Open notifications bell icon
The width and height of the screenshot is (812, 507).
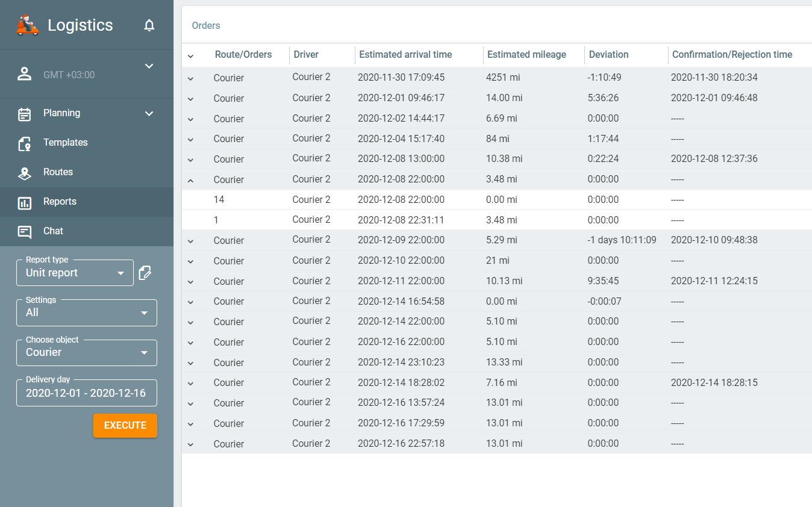coord(149,25)
